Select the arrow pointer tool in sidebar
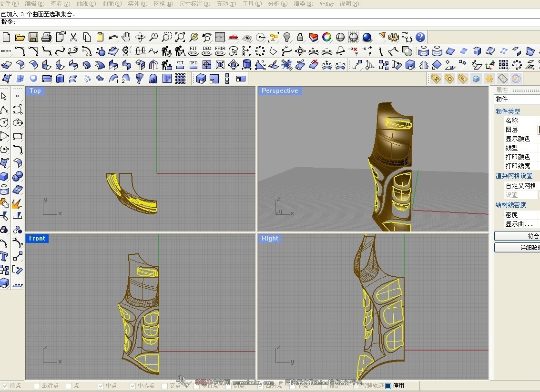Screen dimensions: 540x392 [x=4, y=96]
